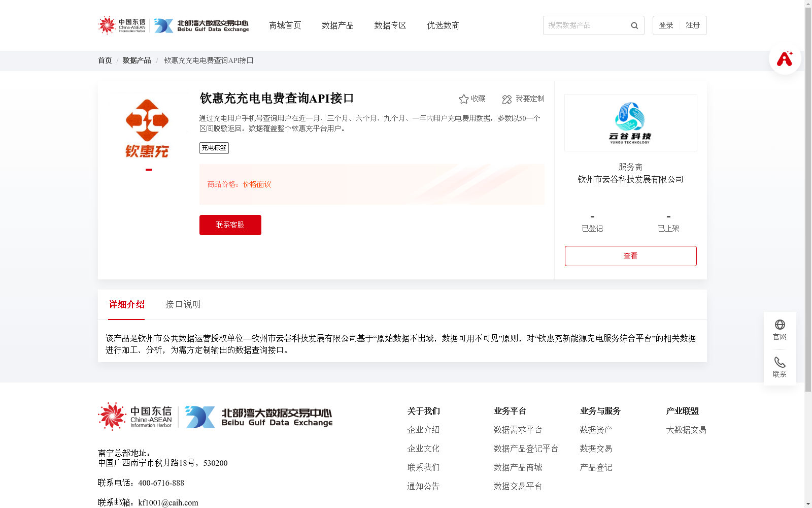This screenshot has width=812, height=508.
Task: Go to 首页 in the breadcrumb
Action: tap(105, 60)
